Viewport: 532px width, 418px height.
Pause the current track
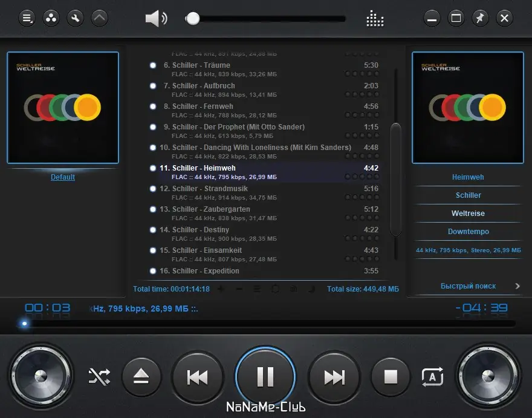tap(265, 377)
